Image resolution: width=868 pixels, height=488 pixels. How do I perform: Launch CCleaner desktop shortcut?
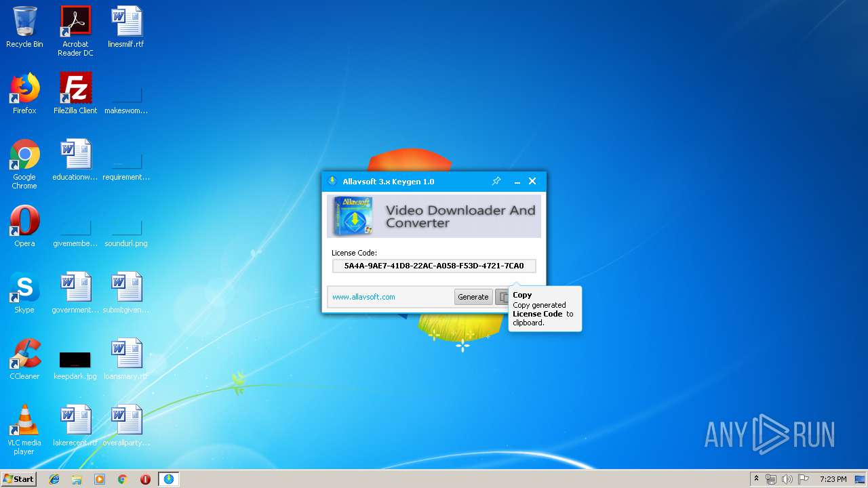(24, 359)
